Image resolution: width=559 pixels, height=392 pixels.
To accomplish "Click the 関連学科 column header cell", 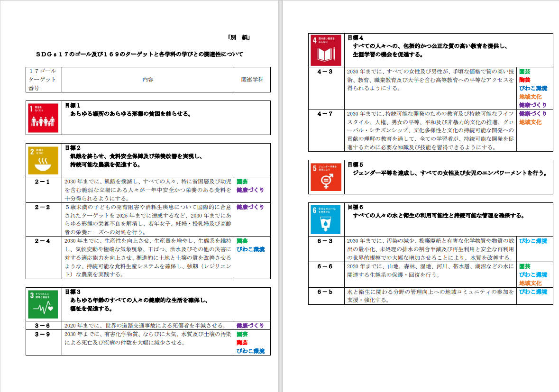I will (252, 80).
